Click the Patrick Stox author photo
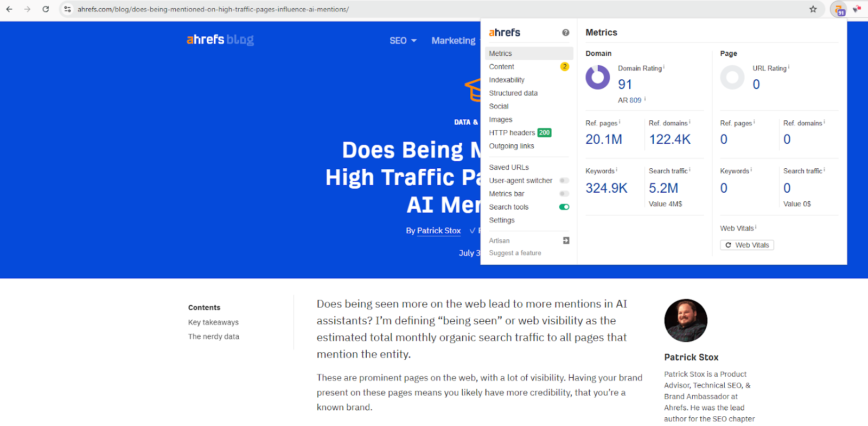The height and width of the screenshot is (426, 868). coord(686,320)
